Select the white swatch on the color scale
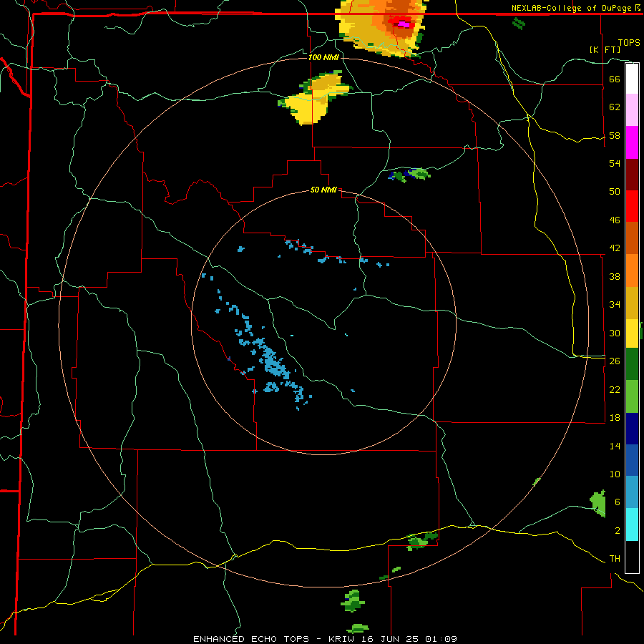 [x=632, y=79]
